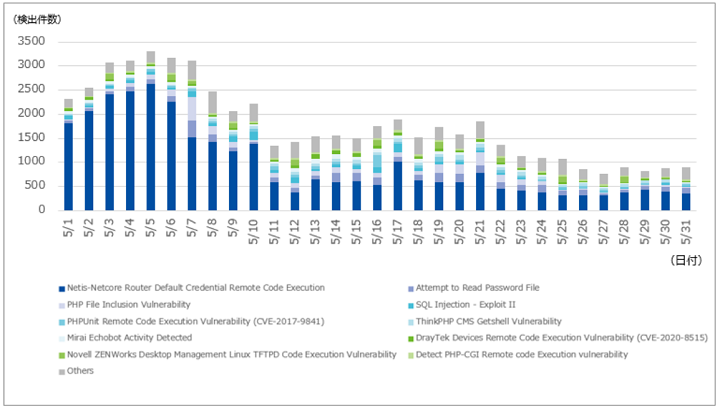The width and height of the screenshot is (720, 409).
Task: Click the 検出件数 y-axis title
Action: coord(37,19)
